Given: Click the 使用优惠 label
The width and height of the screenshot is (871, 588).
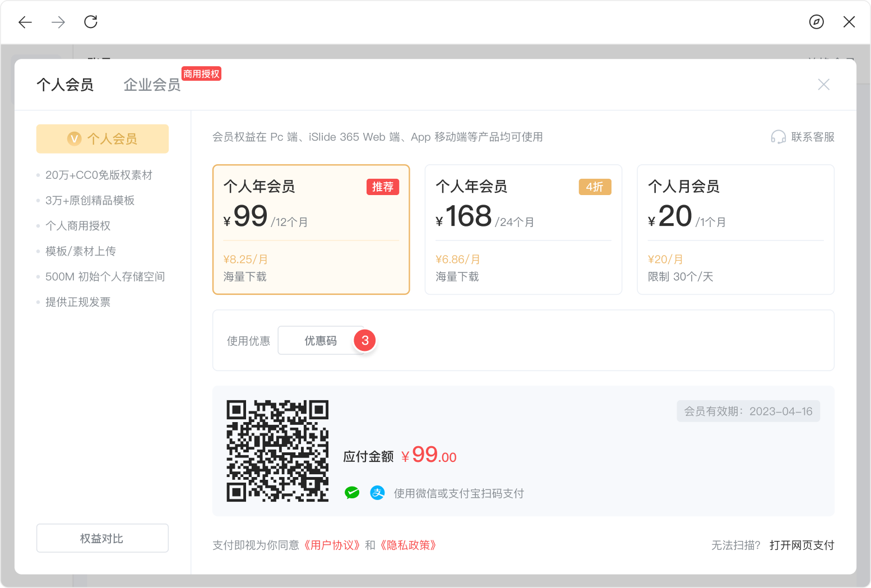Looking at the screenshot, I should click(x=248, y=341).
